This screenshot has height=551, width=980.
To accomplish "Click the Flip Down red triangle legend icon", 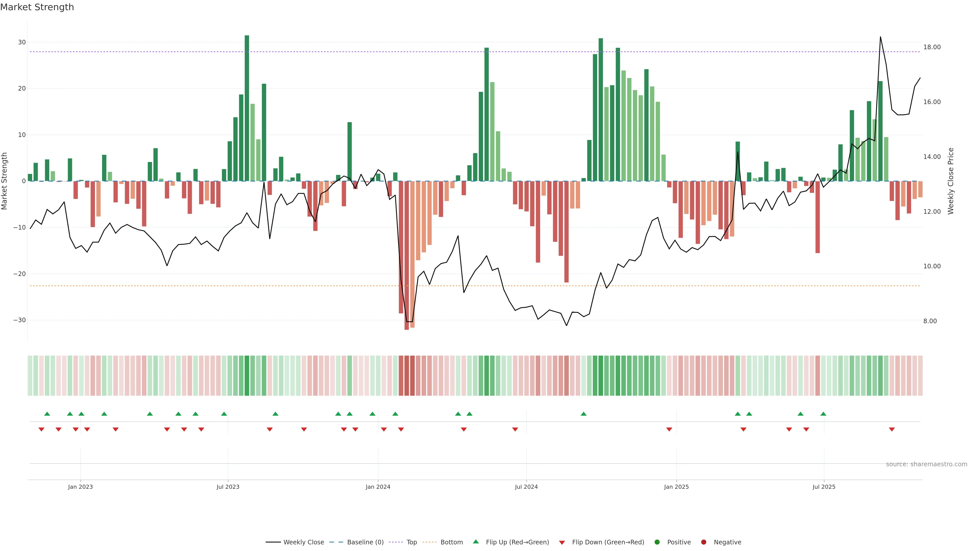I will click(x=562, y=543).
